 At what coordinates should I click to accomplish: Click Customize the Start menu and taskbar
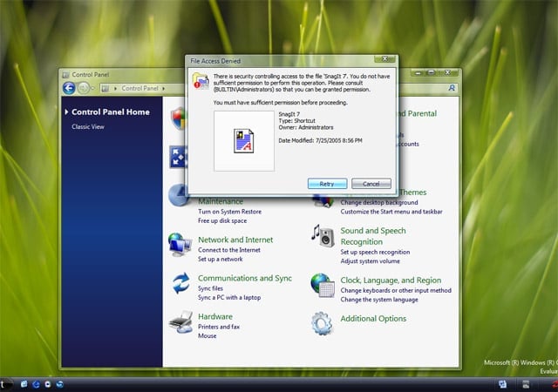pos(391,212)
